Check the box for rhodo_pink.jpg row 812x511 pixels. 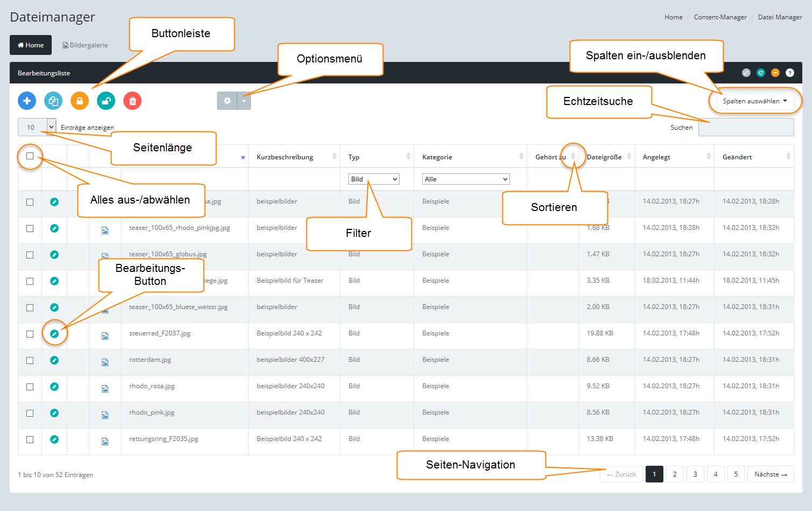pos(30,413)
